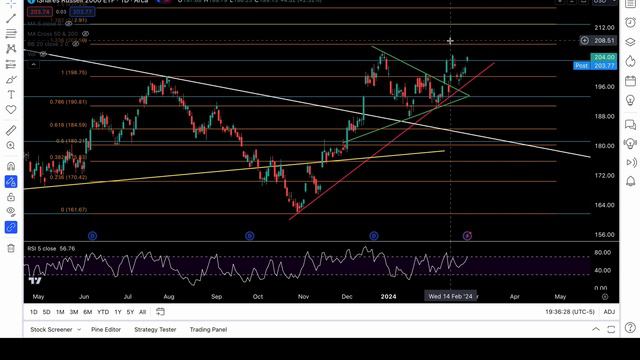Screen dimensions: 640x360
Task: Open the help question mark icon
Action: 630,328
